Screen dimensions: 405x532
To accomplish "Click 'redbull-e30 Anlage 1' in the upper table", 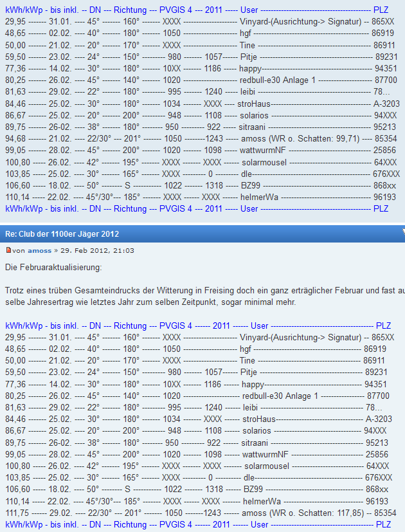I will [278, 80].
